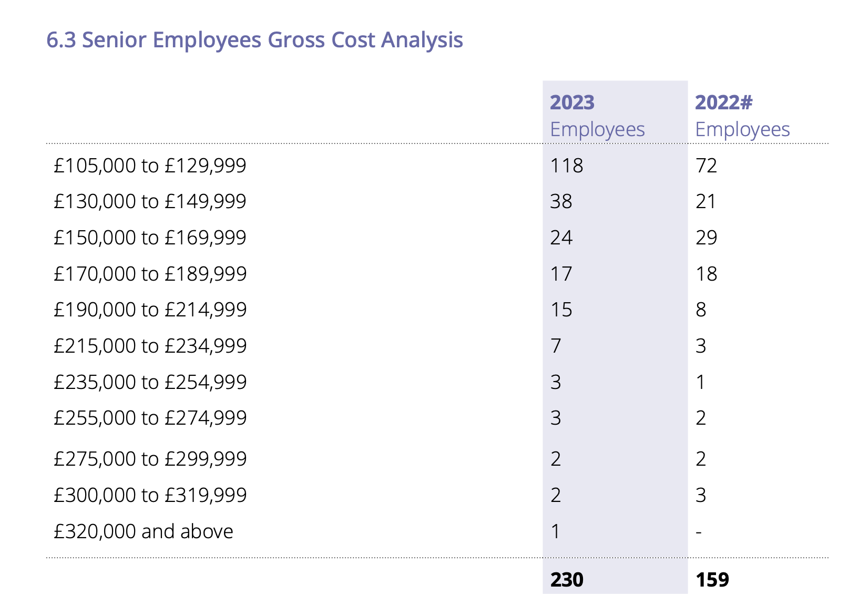Click the value 118 in 2023 column
This screenshot has height=616, width=859.
click(566, 166)
